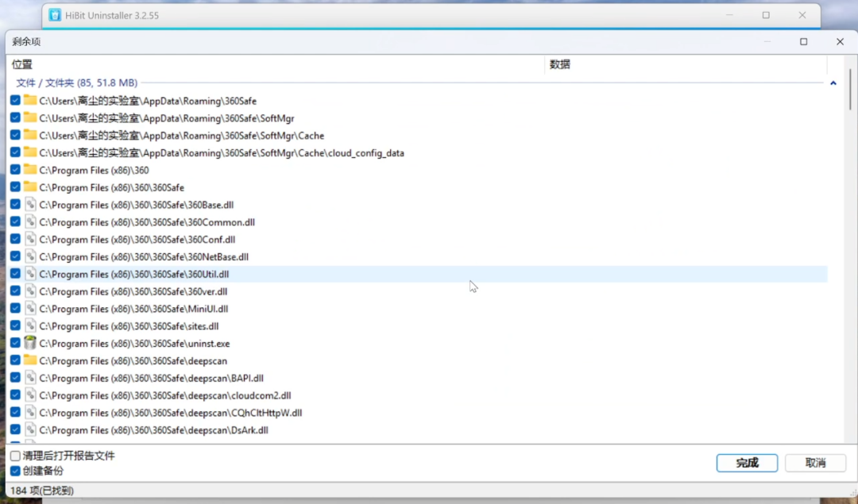Select the 360Safe\360ver.dll path text
This screenshot has width=858, height=504.
click(133, 291)
